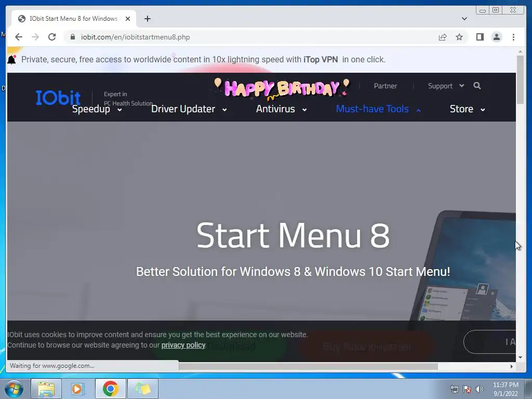Click the Start Menu 8 heading
Screen dimensions: 532x399
[x=293, y=235]
